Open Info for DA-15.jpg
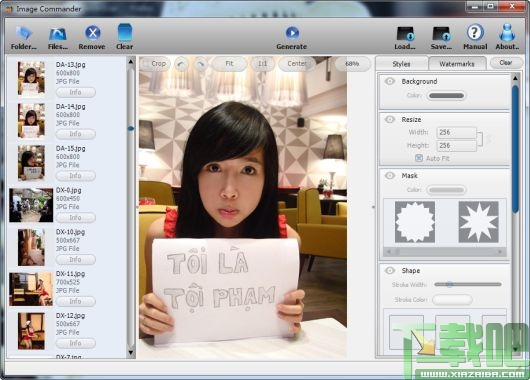Viewport: 530px width, 380px height. pyautogui.click(x=75, y=176)
